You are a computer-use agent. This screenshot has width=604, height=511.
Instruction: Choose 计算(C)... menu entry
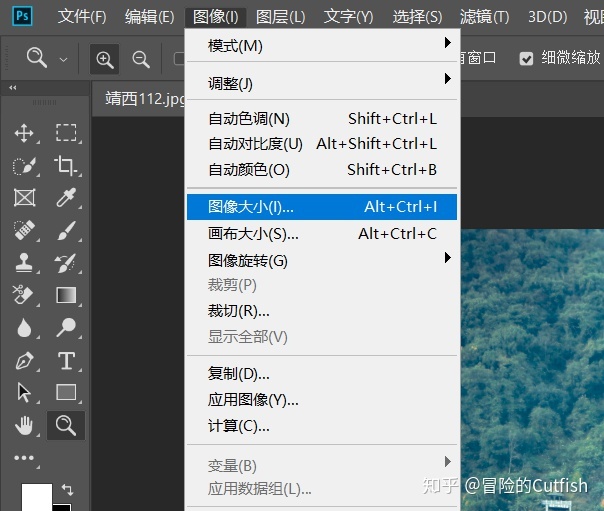point(322,426)
